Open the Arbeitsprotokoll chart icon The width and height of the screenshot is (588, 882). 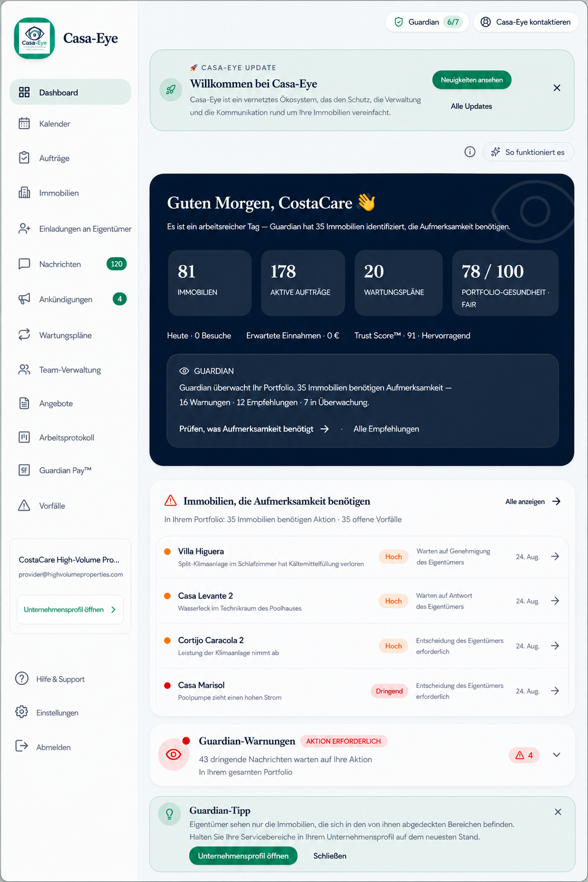[x=24, y=438]
